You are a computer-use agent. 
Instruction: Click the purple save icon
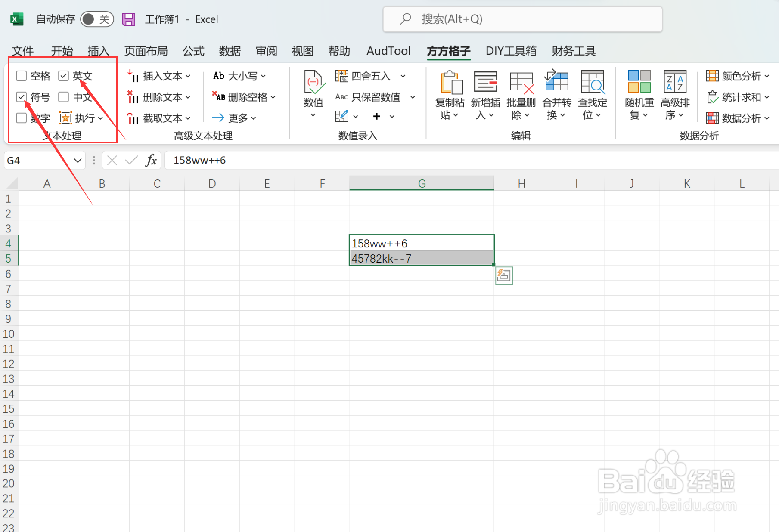pyautogui.click(x=128, y=19)
